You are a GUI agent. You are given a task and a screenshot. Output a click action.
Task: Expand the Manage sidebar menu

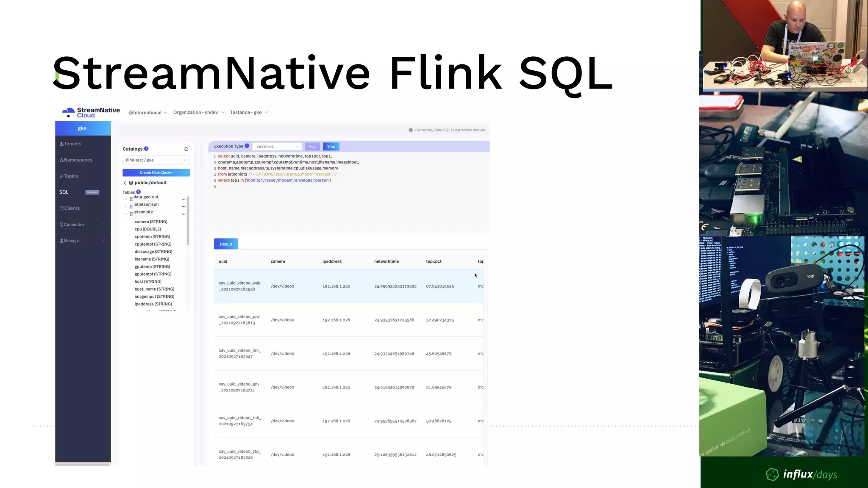(x=82, y=241)
